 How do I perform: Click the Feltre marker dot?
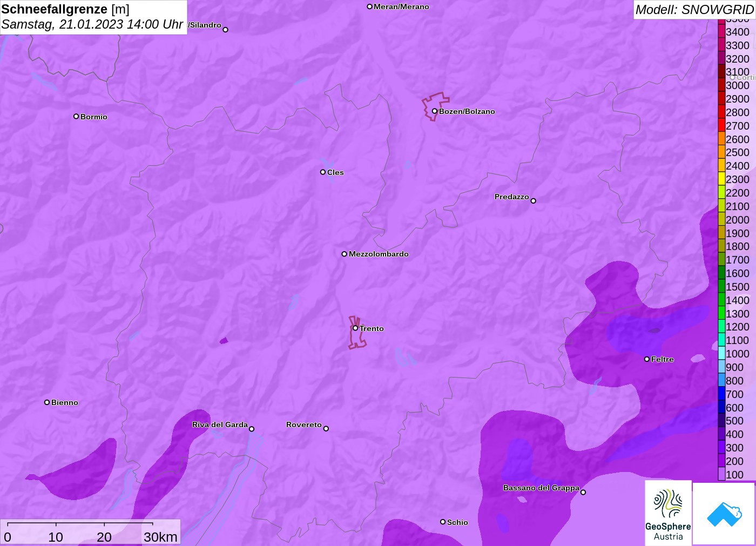tap(647, 359)
